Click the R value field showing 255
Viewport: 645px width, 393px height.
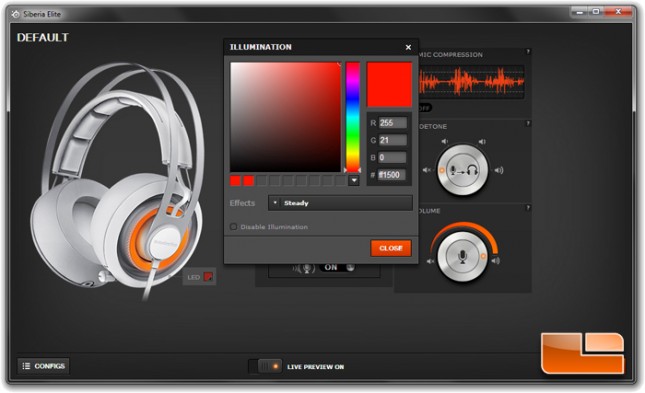(392, 123)
